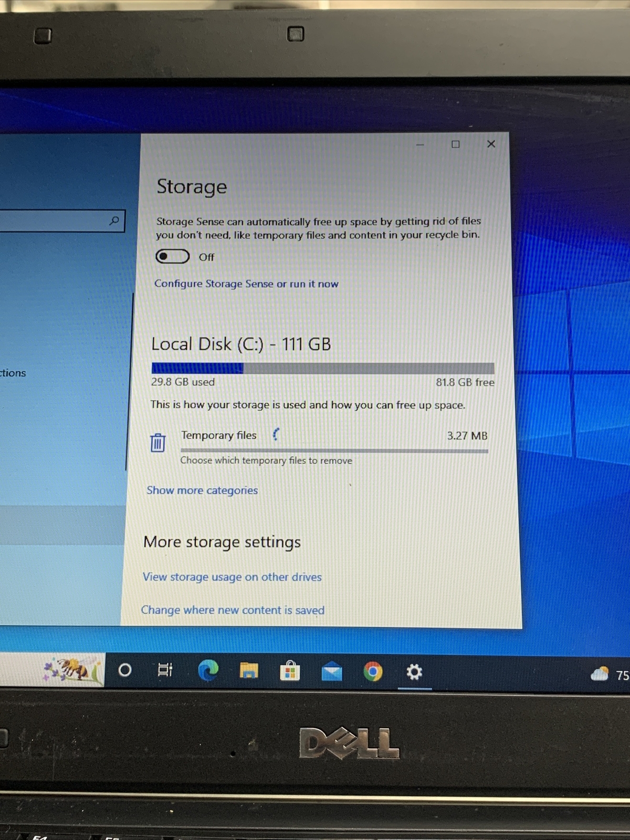The width and height of the screenshot is (630, 840).
Task: Click the Show more categories link
Action: click(202, 490)
